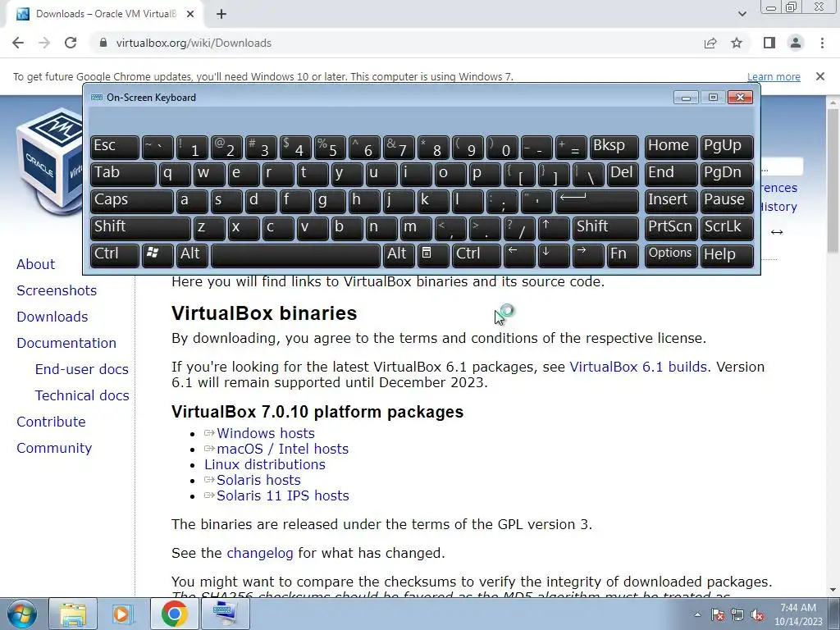This screenshot has width=840, height=630.
Task: Toggle left Alt key on keyboard
Action: 191,254
